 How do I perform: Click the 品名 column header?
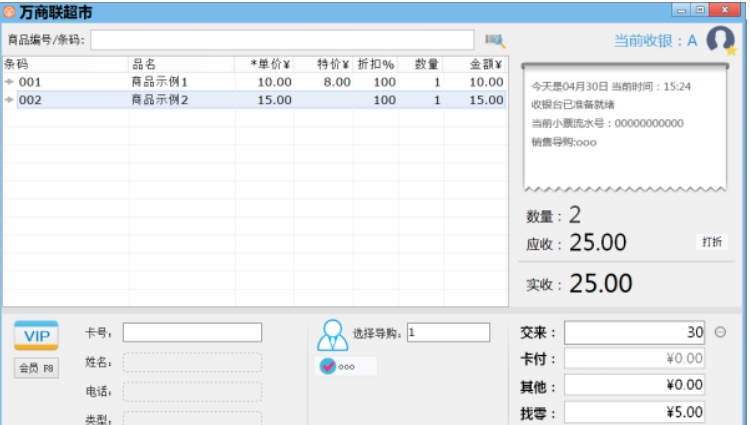click(181, 64)
